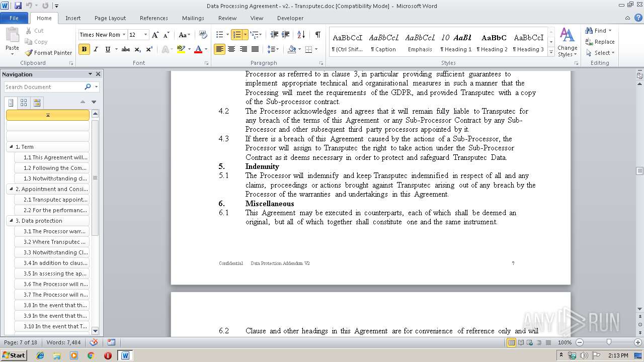Viewport: 644px width, 362px height.
Task: Justify the paragraph text
Action: 255,49
